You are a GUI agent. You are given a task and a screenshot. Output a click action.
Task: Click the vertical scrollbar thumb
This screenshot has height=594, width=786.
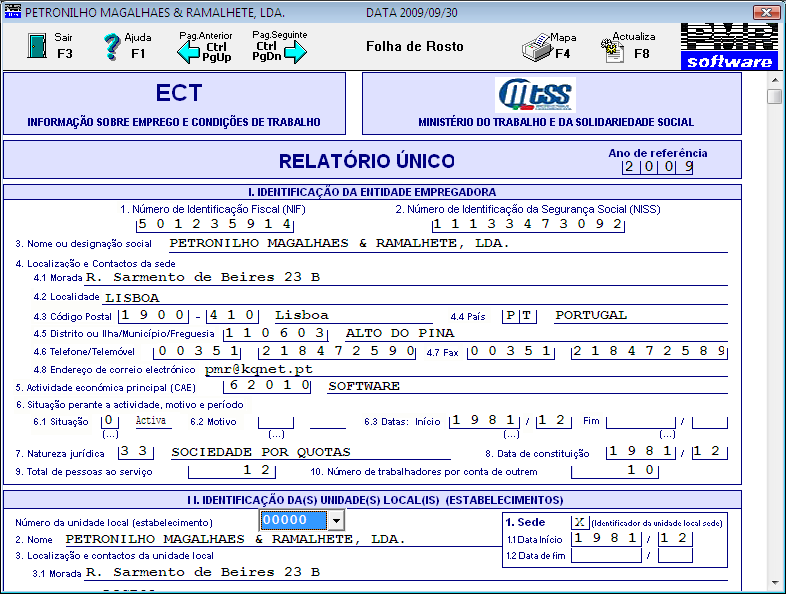775,96
